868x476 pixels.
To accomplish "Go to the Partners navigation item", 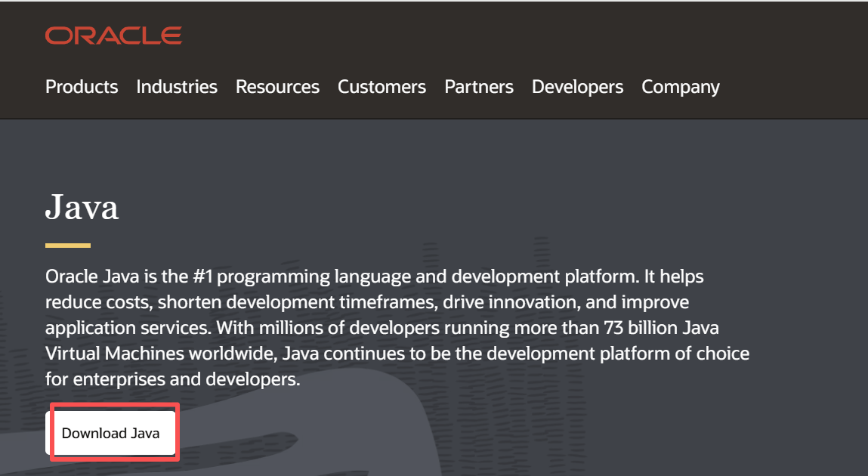I will (479, 87).
